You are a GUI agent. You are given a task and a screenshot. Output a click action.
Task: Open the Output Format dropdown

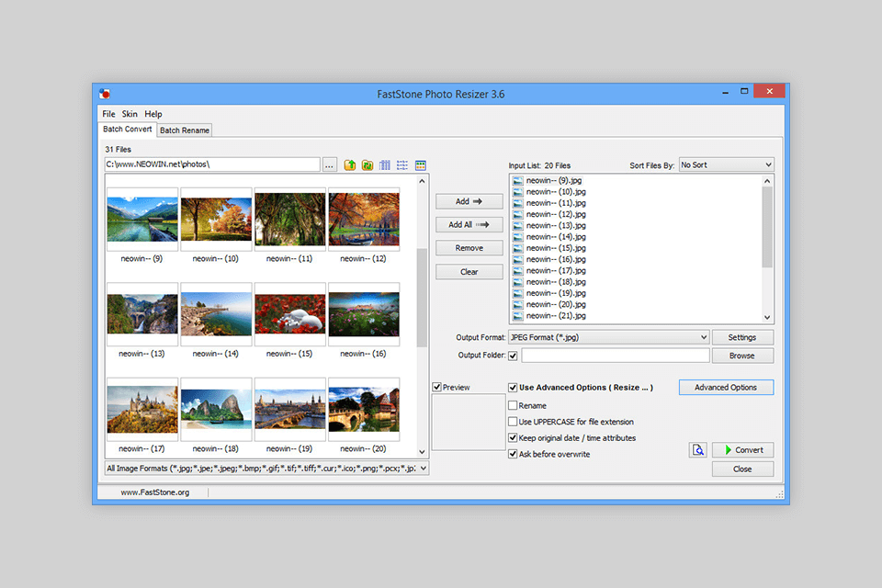(x=608, y=337)
